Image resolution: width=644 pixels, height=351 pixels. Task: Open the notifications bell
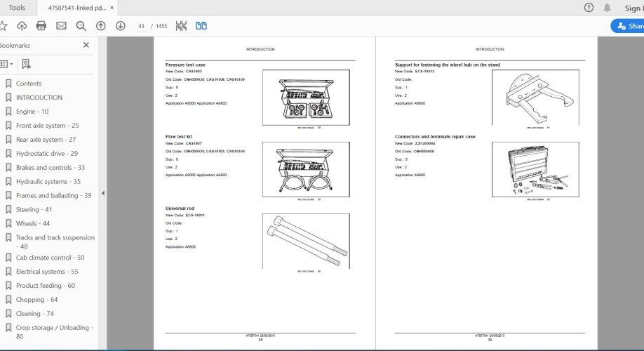click(607, 8)
